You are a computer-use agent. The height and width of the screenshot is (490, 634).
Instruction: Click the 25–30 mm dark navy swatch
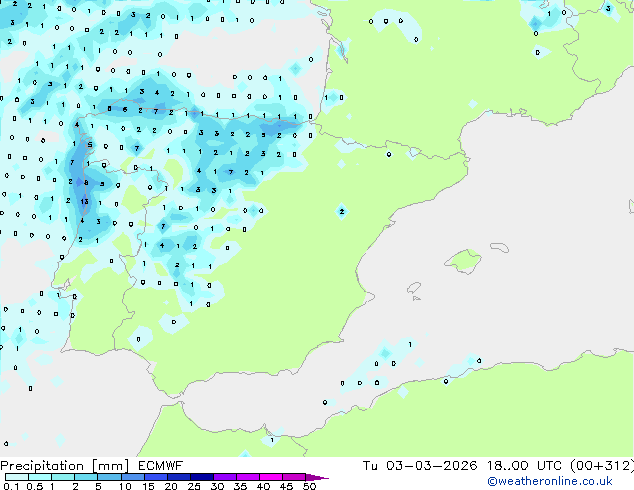click(202, 477)
